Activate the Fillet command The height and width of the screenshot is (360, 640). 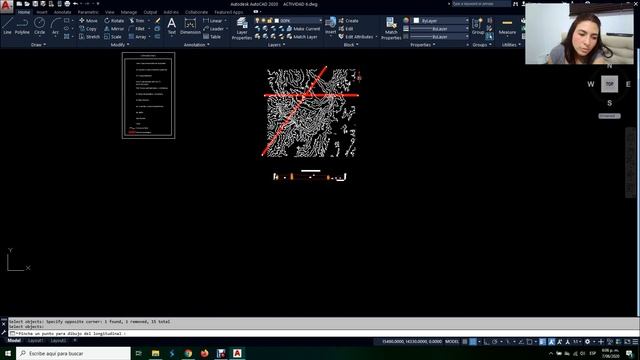tap(137, 29)
